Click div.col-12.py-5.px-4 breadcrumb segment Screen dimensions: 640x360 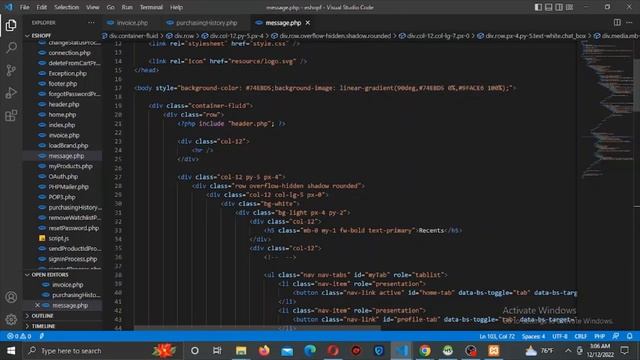[236, 36]
